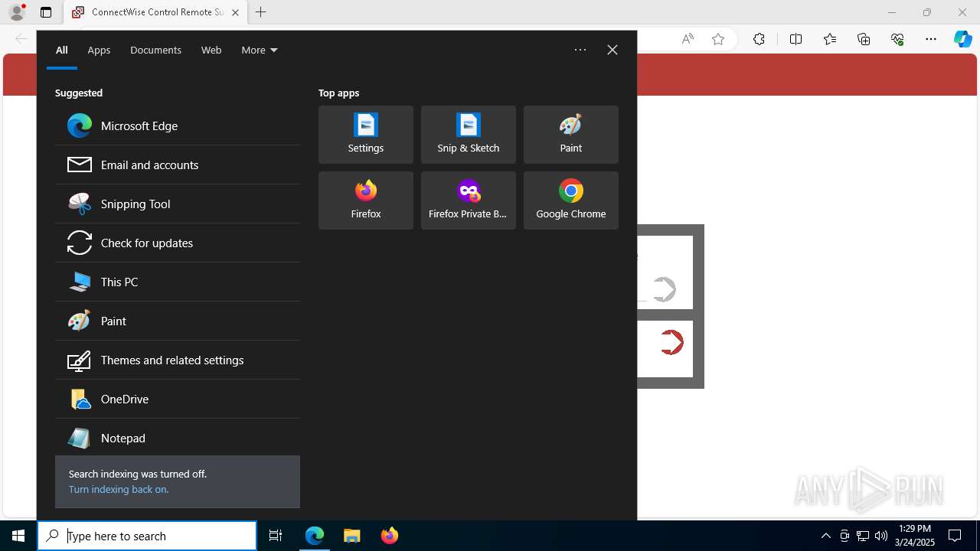This screenshot has height=551, width=980.
Task: Launch Google Chrome tile
Action: point(571,201)
